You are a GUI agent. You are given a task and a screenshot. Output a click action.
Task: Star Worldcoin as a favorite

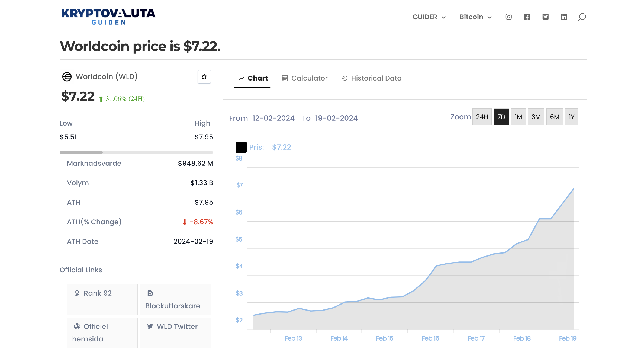(204, 77)
